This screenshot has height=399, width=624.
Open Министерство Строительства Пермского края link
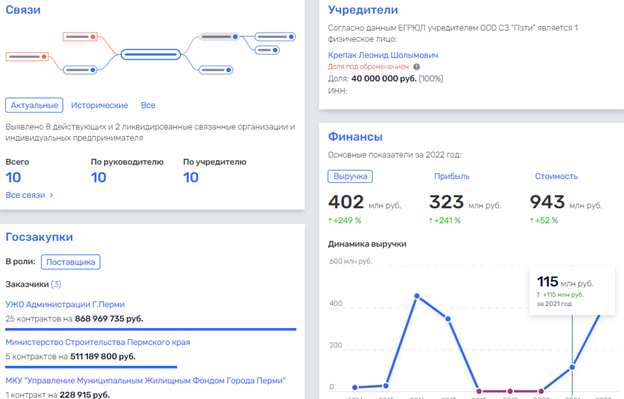click(x=98, y=342)
